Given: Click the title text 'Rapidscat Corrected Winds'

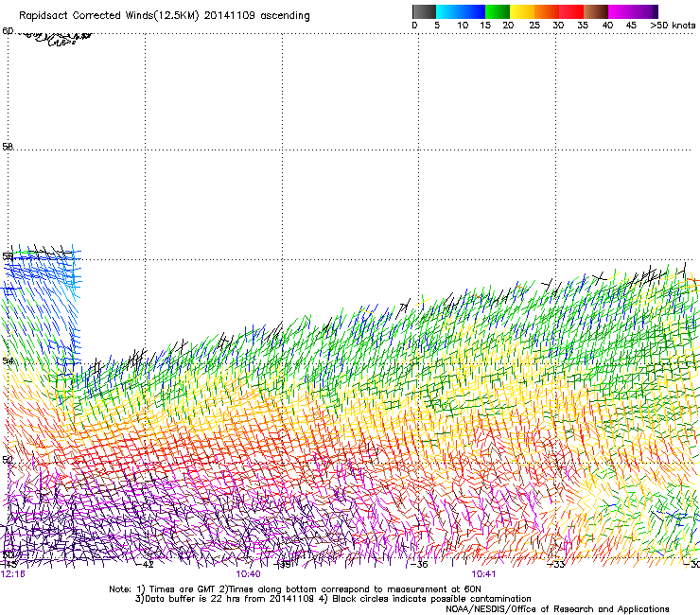Looking at the screenshot, I should (x=86, y=16).
